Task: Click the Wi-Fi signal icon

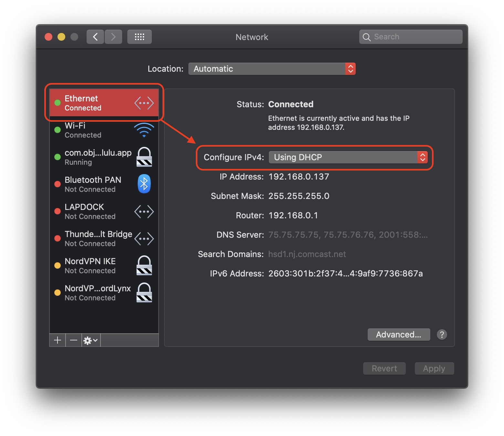Action: point(144,130)
